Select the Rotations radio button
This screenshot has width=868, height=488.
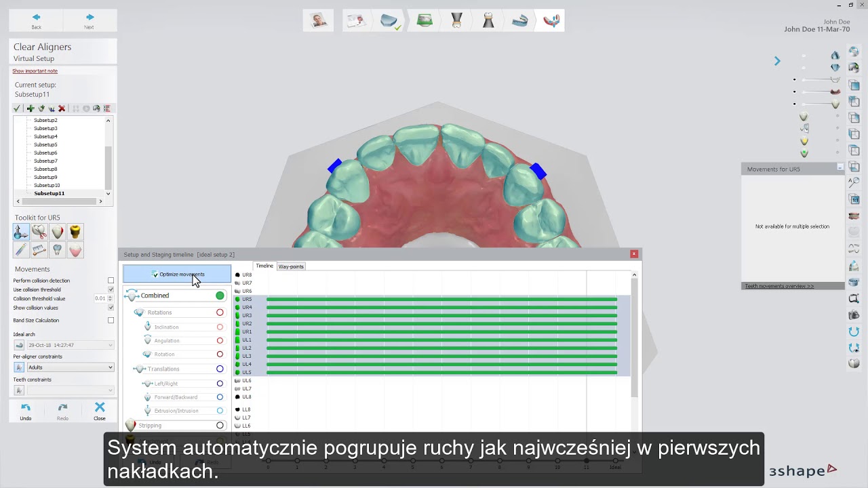point(220,312)
